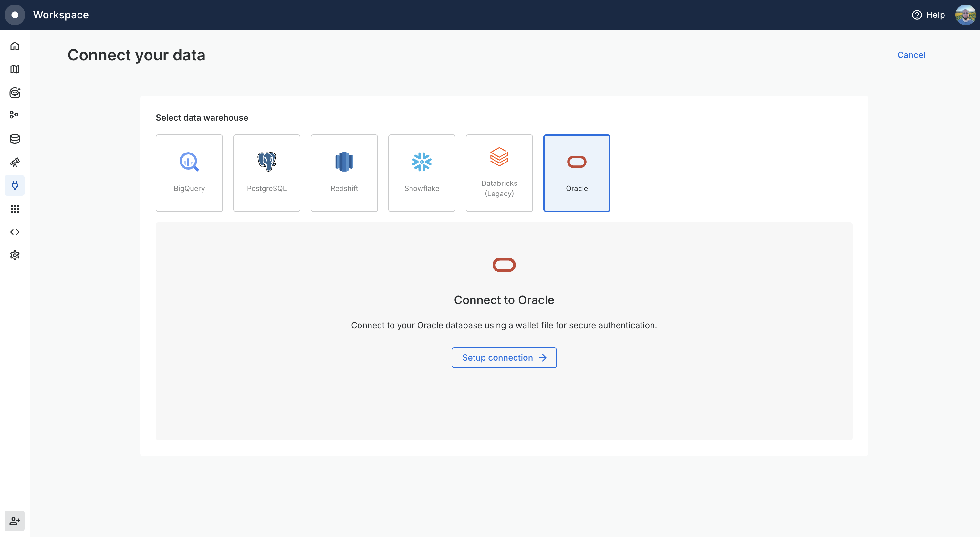Open the settings gear sidebar icon

15,255
